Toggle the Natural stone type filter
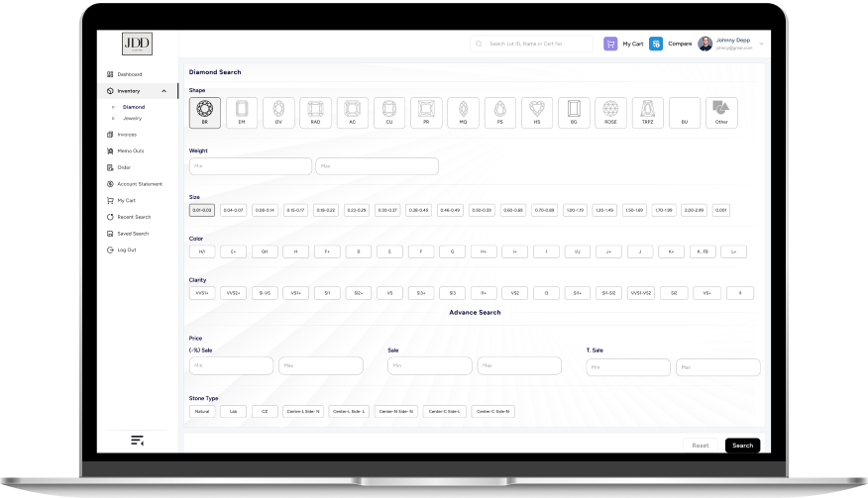This screenshot has width=868, height=498. pos(202,411)
